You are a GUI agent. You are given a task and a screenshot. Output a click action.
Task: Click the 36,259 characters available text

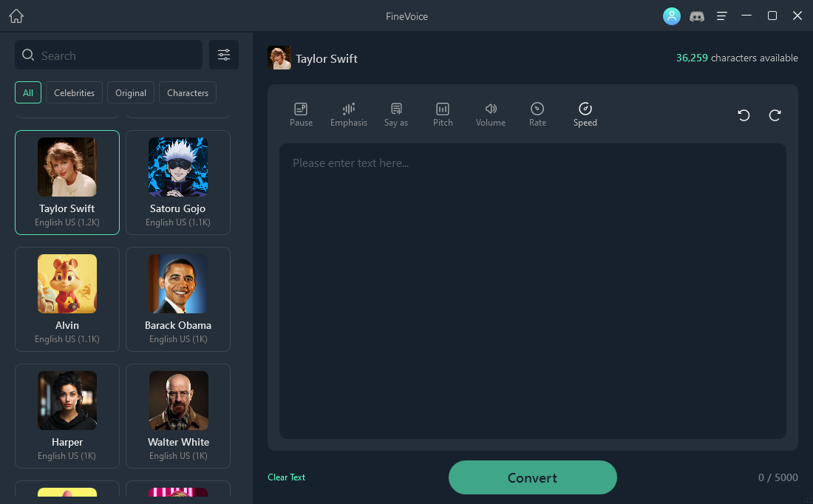click(x=737, y=58)
